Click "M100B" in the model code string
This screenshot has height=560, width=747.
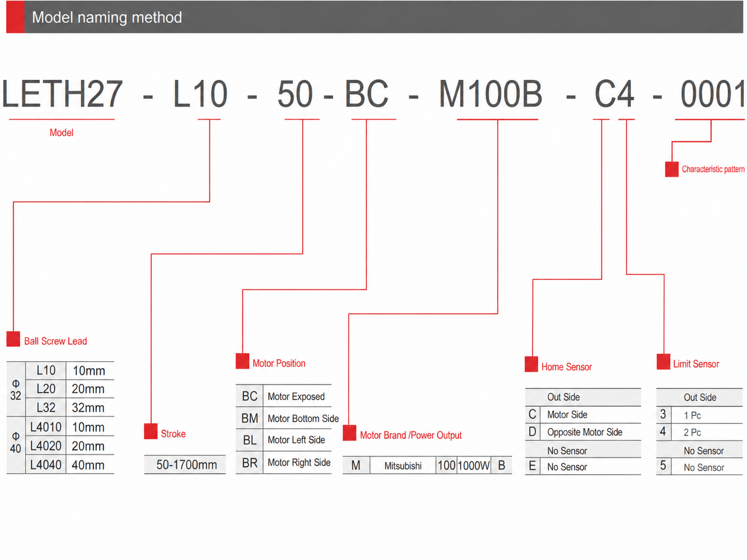[490, 94]
